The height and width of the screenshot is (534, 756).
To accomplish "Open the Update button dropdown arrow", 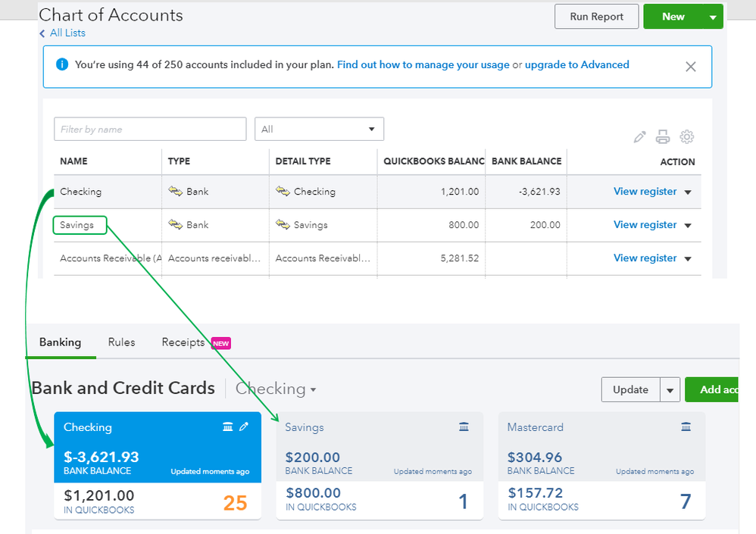I will [x=670, y=390].
